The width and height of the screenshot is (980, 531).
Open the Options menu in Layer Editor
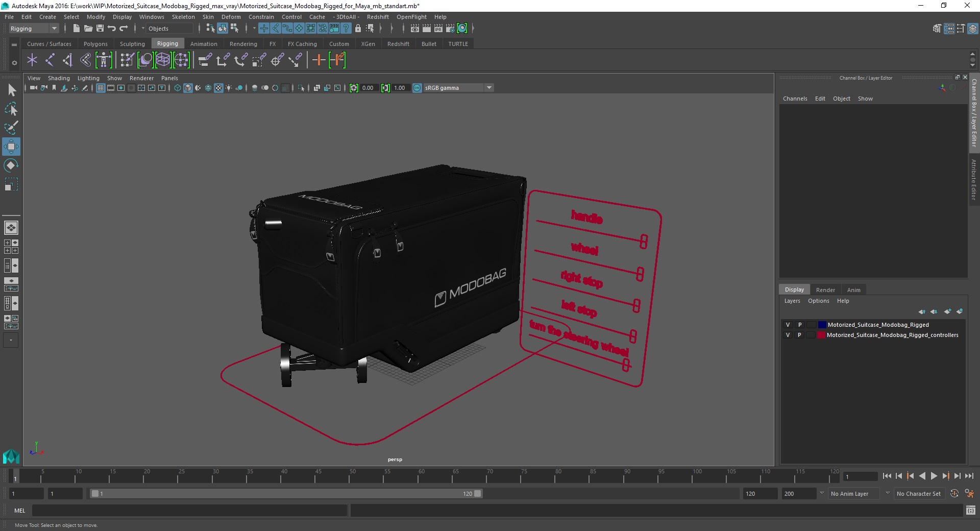pos(818,301)
